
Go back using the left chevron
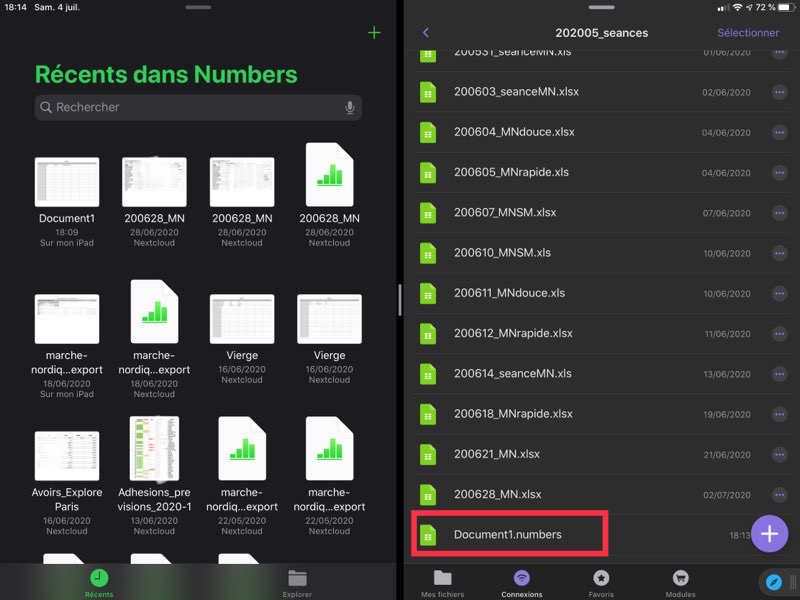point(426,33)
